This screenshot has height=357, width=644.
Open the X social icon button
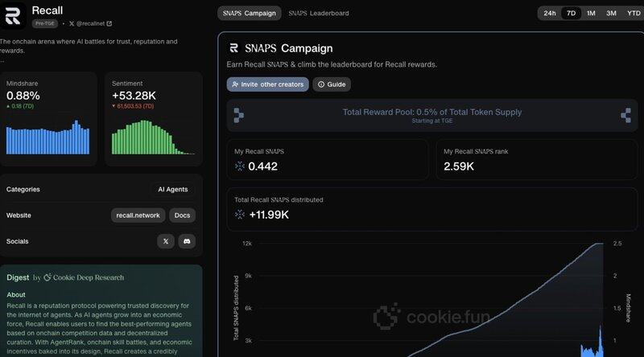tap(166, 241)
